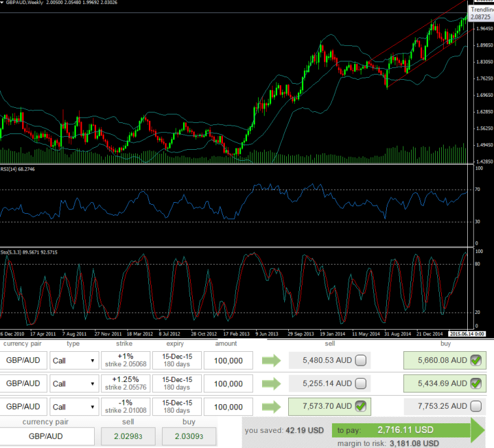494x448 pixels.
Task: Click the green arrow in the -1% strike row
Action: click(270, 407)
